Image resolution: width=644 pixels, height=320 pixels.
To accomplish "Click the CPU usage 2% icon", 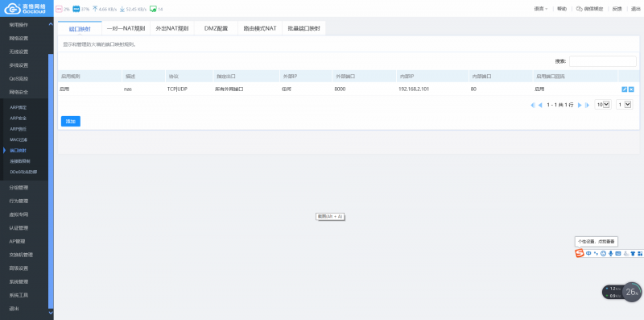I will (x=59, y=9).
